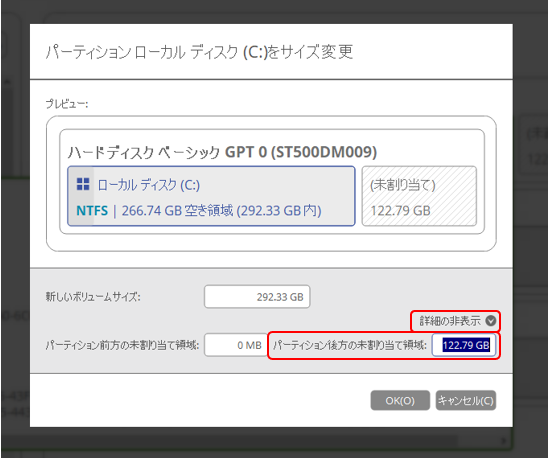Focus the パーティション後方の未割り当て領域 field showing 122.79 GB
The width and height of the screenshot is (548, 458).
point(464,345)
